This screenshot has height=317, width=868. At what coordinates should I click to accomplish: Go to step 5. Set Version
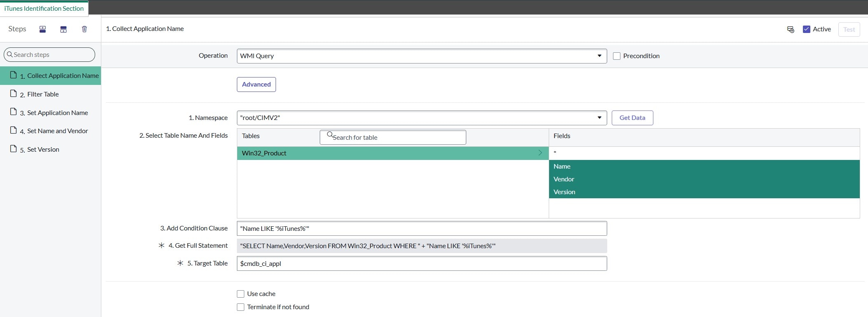coord(50,149)
